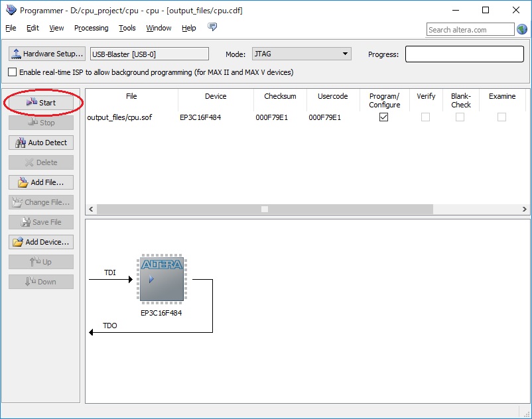Run Auto Detect for devices

[x=41, y=143]
